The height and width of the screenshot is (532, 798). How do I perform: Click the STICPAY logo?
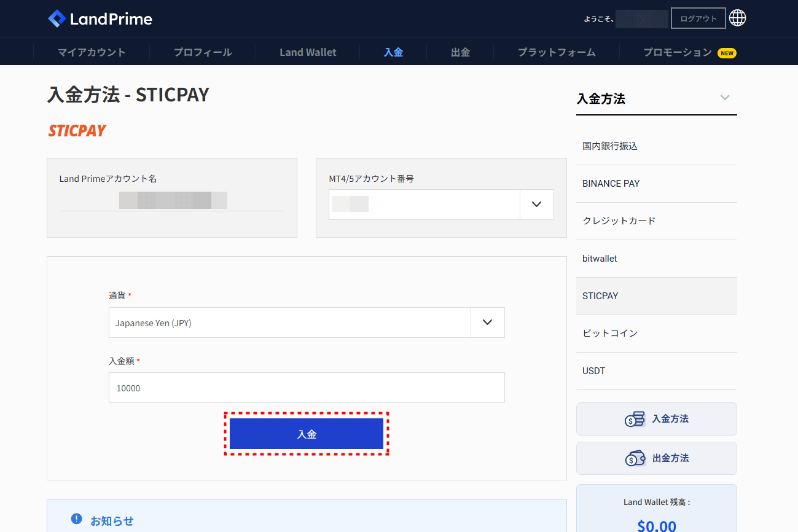pyautogui.click(x=77, y=130)
